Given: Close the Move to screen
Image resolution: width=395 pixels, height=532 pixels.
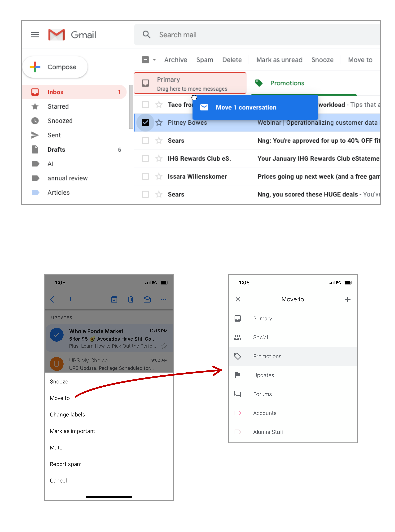Looking at the screenshot, I should tap(238, 299).
